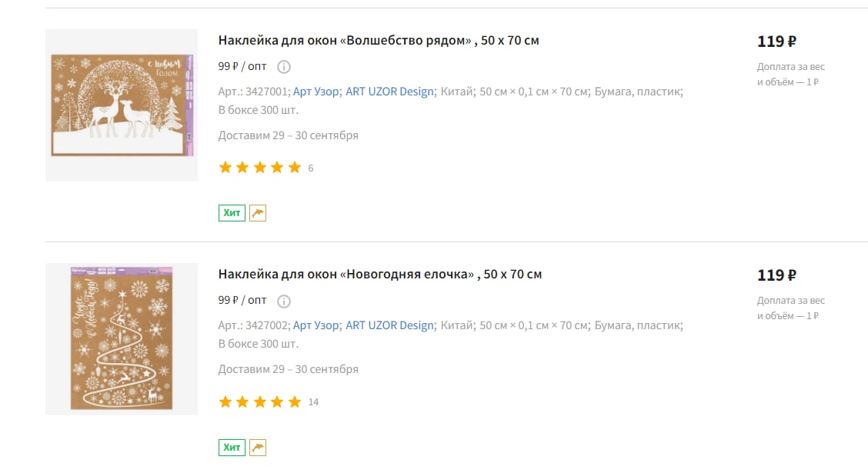Follow the Арт Узор link for article 3427001

coord(315,92)
